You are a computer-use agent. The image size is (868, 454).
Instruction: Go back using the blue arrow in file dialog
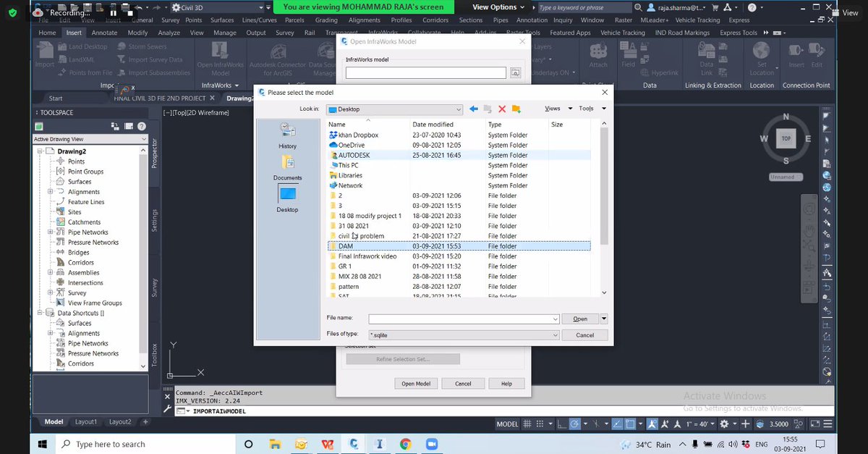point(474,109)
